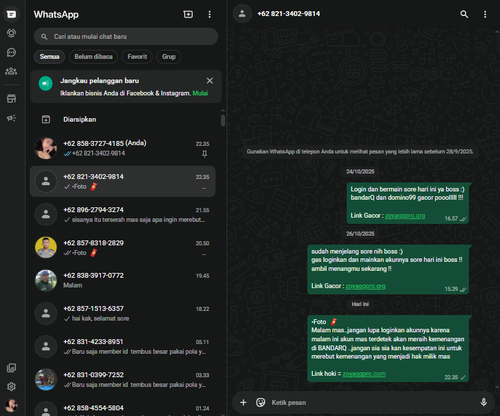Open the Chats icon in left sidebar
Image resolution: width=500 pixels, height=416 pixels.
pyautogui.click(x=11, y=14)
